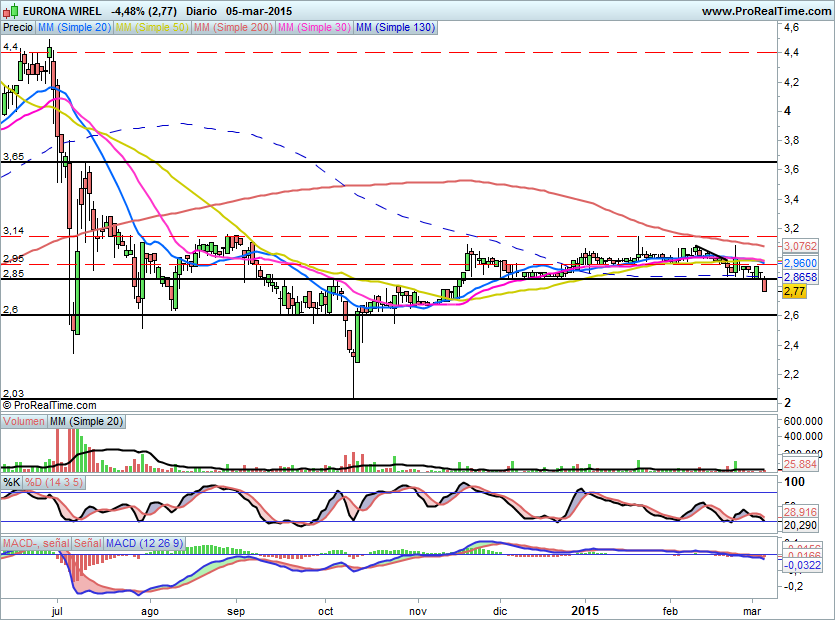Select the red MM (Simple 200) label
This screenshot has width=835, height=620.
233,27
